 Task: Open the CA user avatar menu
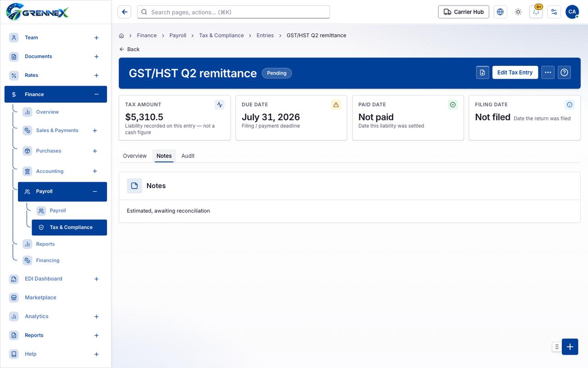click(572, 12)
